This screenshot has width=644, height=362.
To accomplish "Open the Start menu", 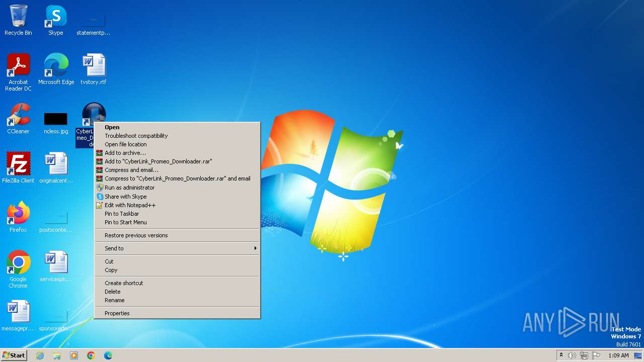I will point(14,355).
